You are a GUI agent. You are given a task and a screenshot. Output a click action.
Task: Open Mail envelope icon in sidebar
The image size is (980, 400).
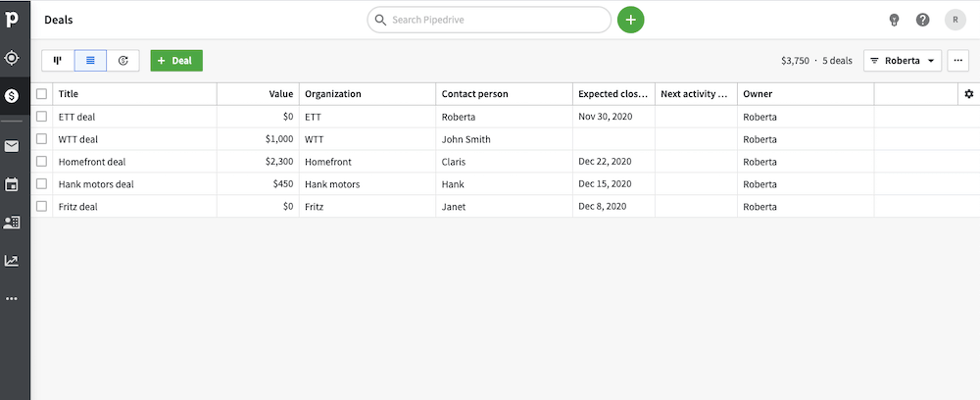12,146
